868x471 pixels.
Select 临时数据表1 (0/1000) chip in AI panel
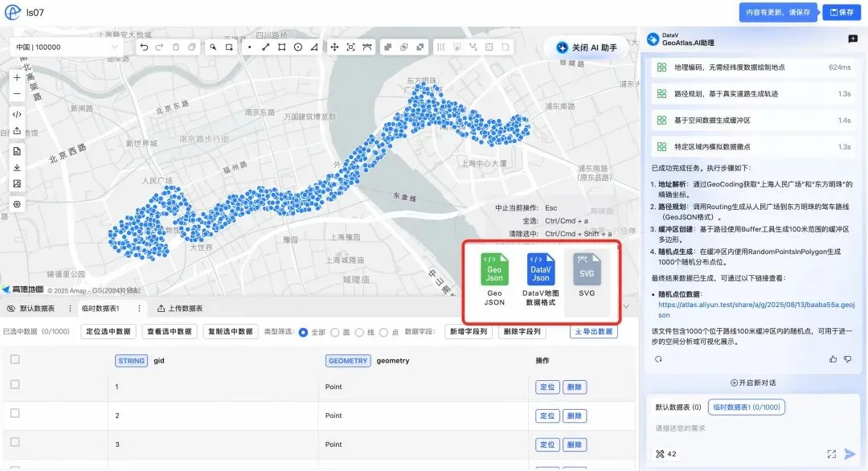(746, 408)
